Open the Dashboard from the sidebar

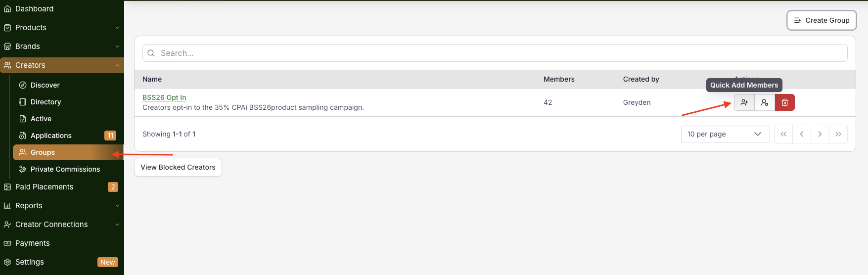pos(34,9)
